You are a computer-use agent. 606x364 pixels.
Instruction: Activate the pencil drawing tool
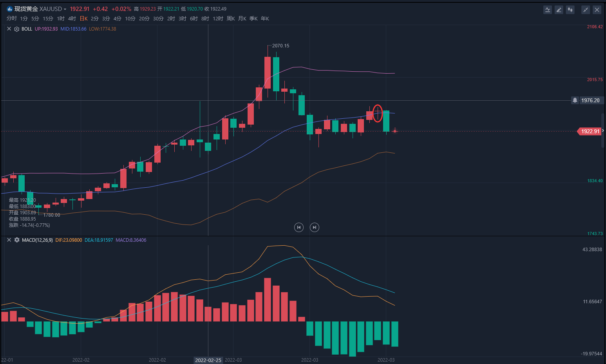tap(559, 10)
